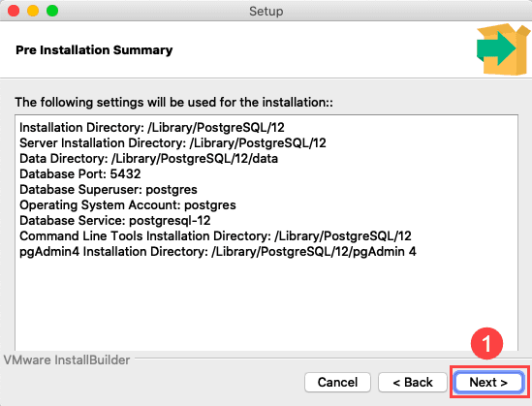Select the pgAdmin4 Installation Directory line
The height and width of the screenshot is (406, 532).
click(x=218, y=252)
